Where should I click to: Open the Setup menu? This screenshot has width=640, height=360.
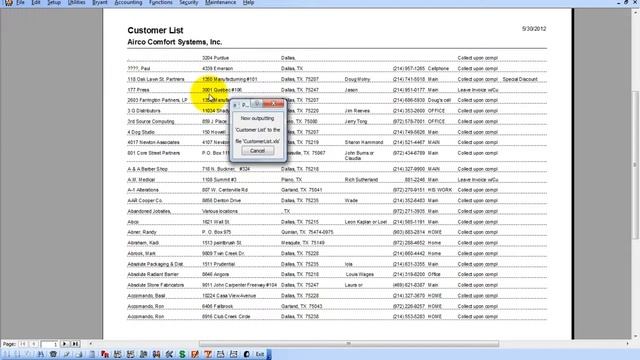pyautogui.click(x=54, y=2)
